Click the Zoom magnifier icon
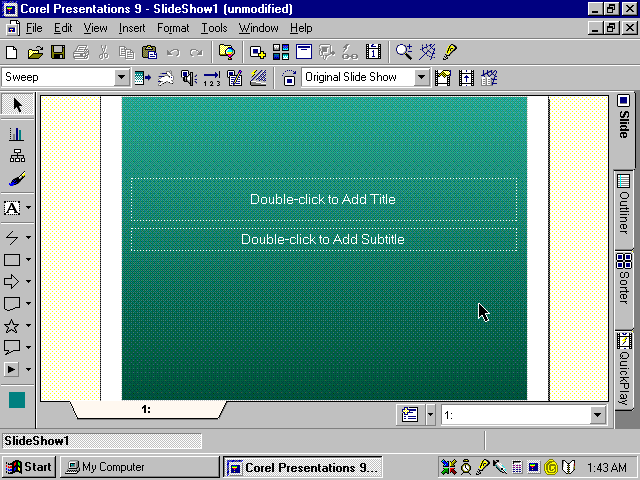Image resolution: width=640 pixels, height=480 pixels. pos(404,52)
